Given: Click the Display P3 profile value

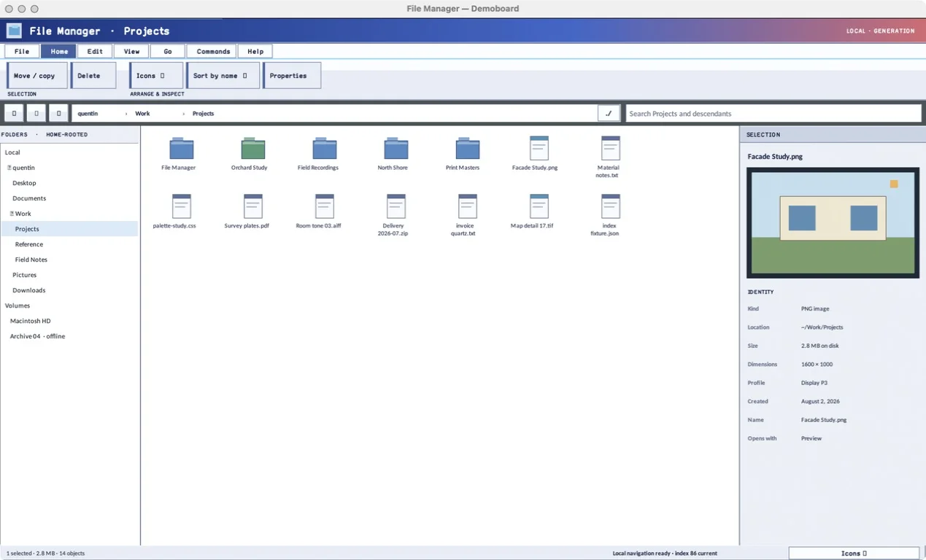Looking at the screenshot, I should click(x=814, y=383).
